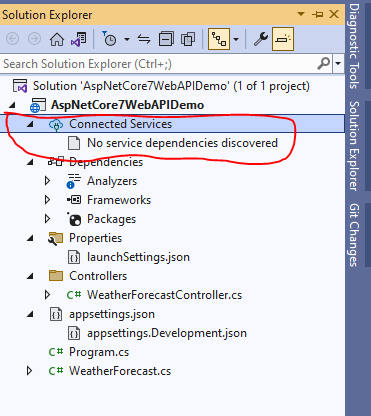The image size is (371, 416).
Task: Expand the Frameworks node
Action: click(x=47, y=200)
